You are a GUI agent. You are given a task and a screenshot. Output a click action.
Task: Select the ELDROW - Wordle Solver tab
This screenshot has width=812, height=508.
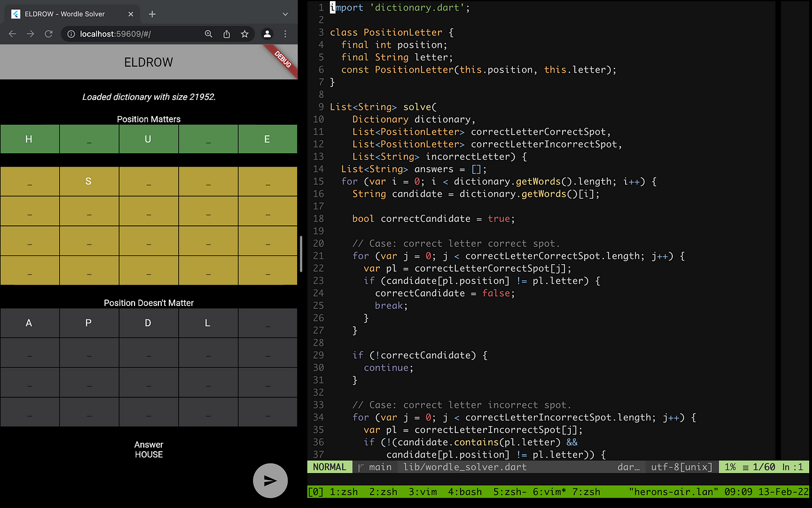pos(72,14)
